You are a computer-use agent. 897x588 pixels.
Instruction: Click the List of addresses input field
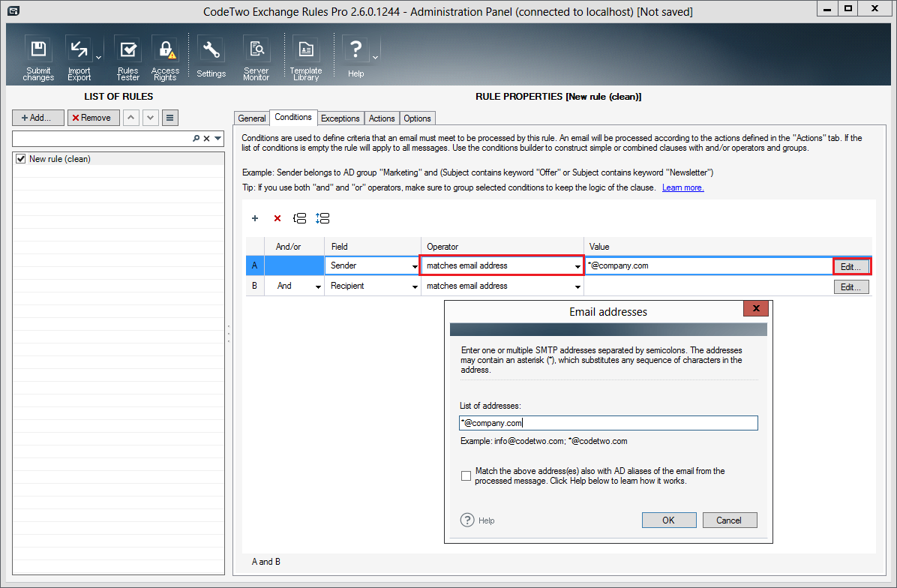(609, 423)
